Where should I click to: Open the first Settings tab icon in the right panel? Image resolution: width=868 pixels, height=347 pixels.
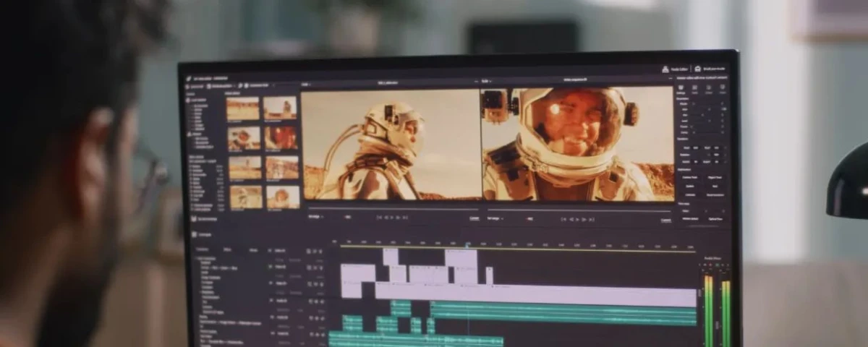click(681, 88)
